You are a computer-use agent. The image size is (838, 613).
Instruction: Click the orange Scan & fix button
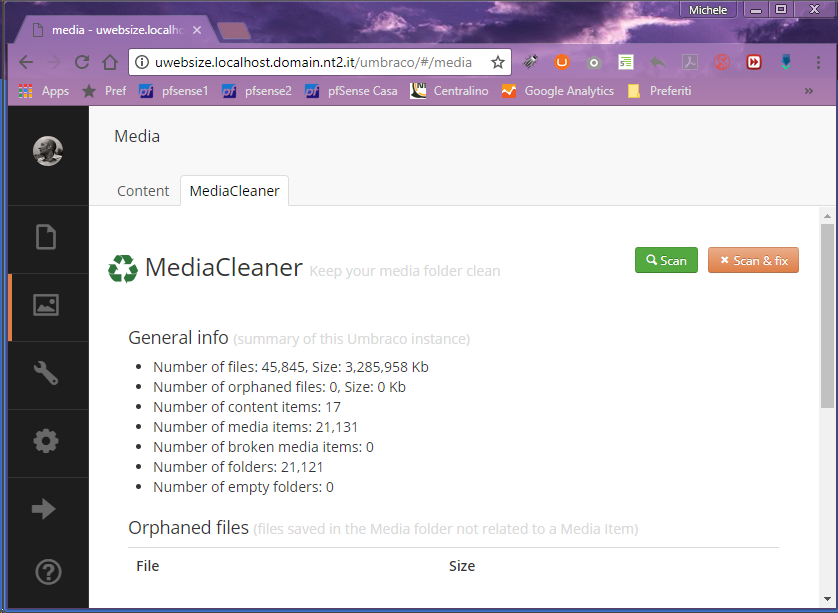(754, 260)
